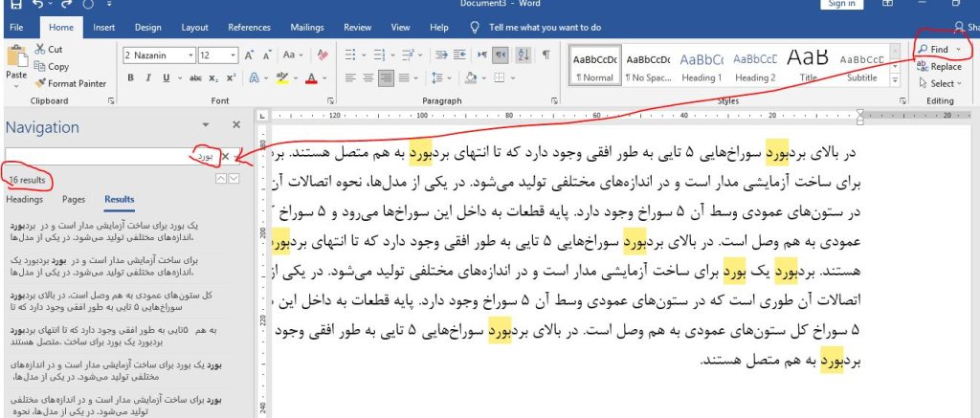Image resolution: width=980 pixels, height=418 pixels.
Task: Toggle show paragraph marks
Action: [x=546, y=55]
